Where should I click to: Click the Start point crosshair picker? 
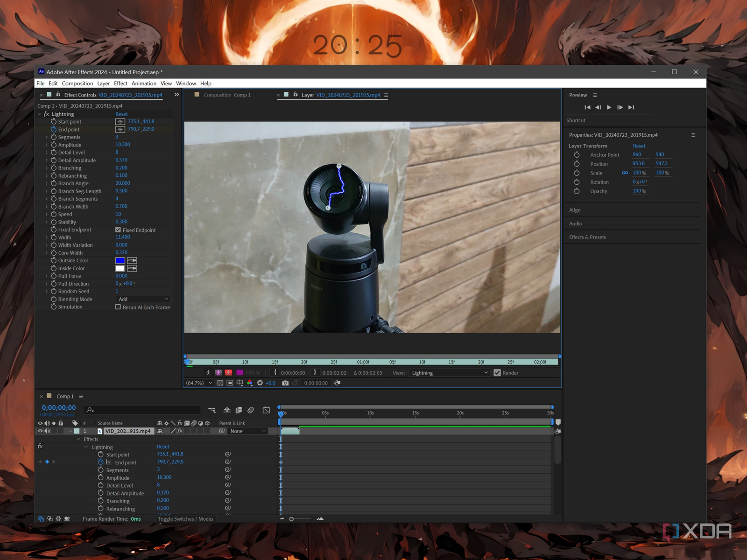click(x=120, y=121)
